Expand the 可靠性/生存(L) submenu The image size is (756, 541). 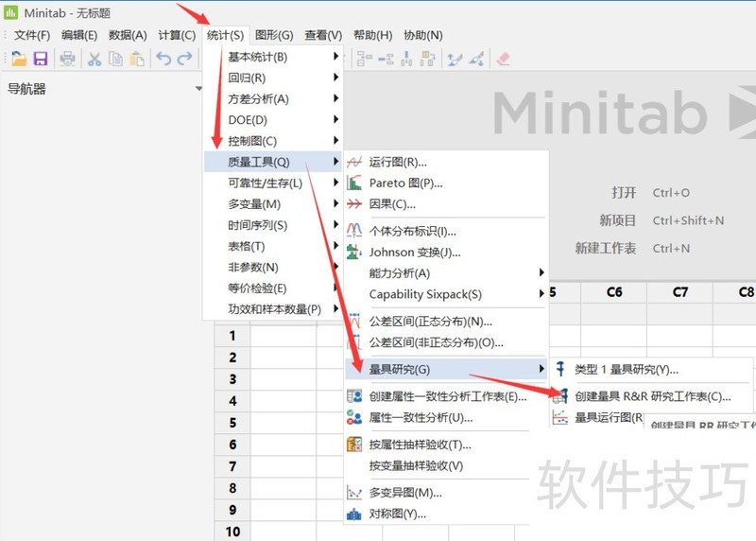click(336, 183)
